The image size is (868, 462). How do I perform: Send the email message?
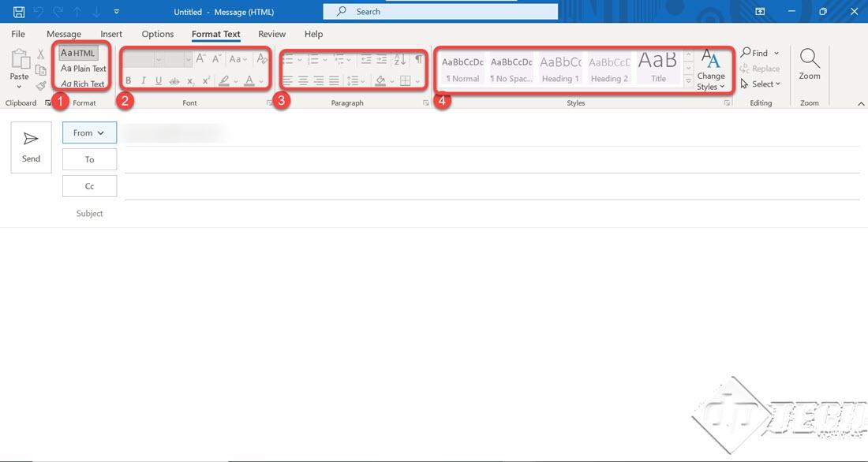(x=31, y=147)
